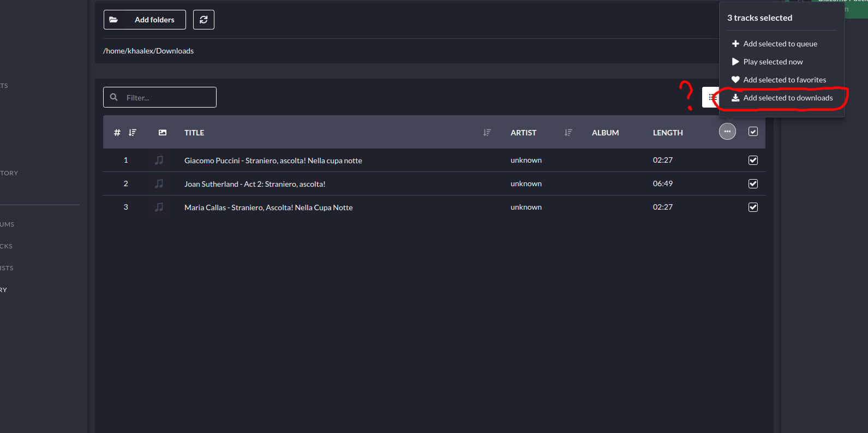Click the list view toggle button beside filter

(x=710, y=97)
